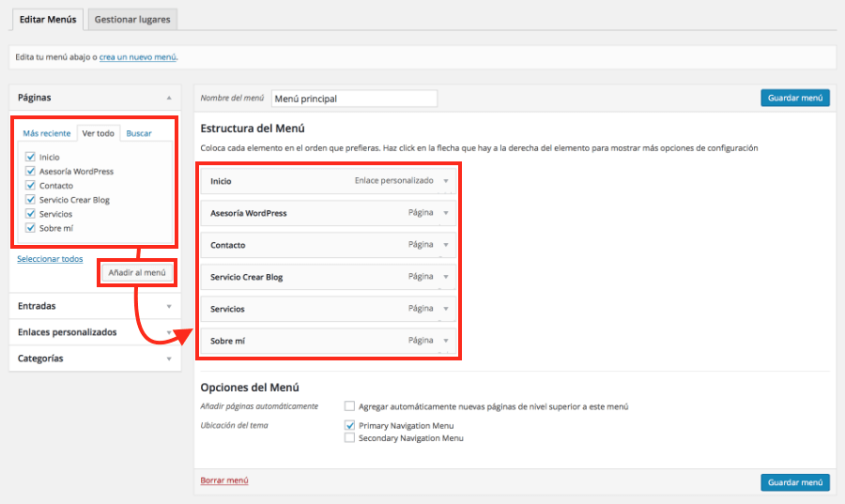Enable automatic adding of top-level pages
The width and height of the screenshot is (845, 504).
(349, 406)
